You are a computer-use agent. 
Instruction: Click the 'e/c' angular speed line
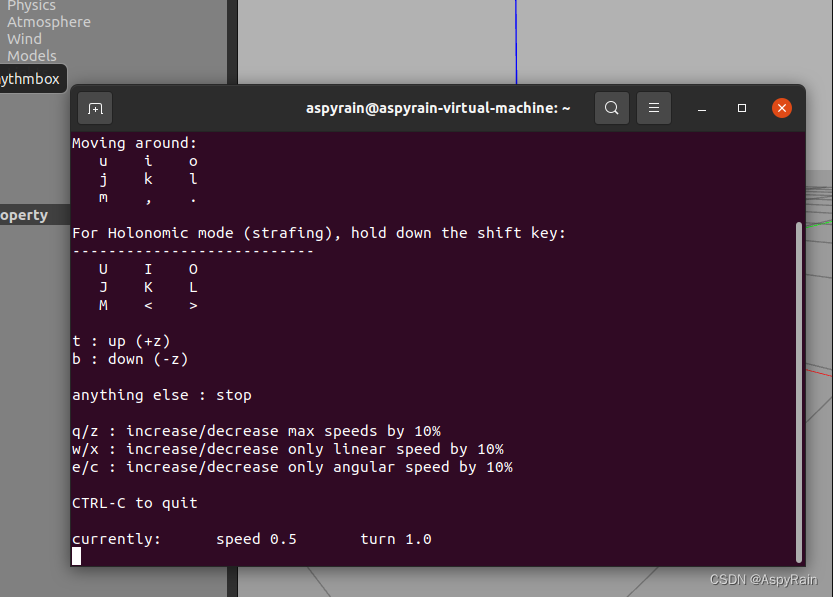(292, 467)
